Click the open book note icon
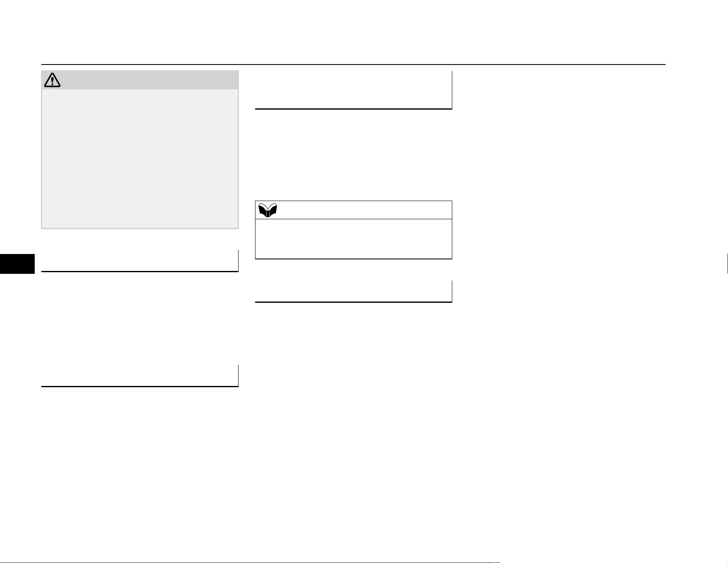 tap(267, 210)
